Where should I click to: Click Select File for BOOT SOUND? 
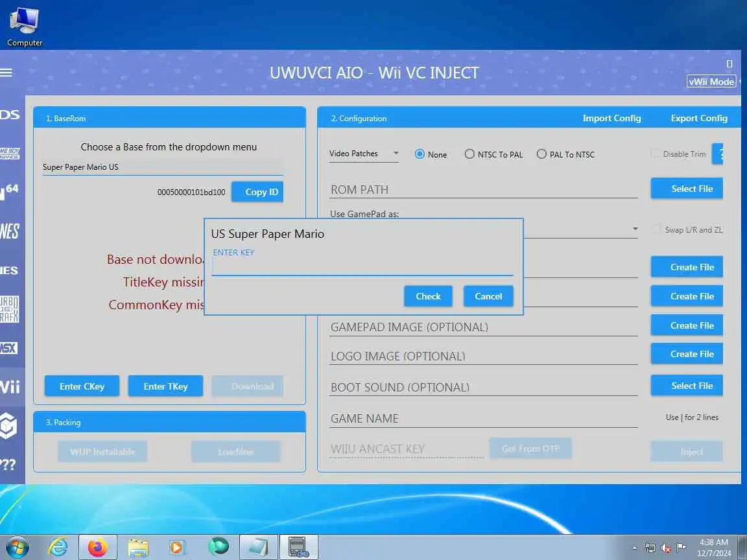[687, 386]
